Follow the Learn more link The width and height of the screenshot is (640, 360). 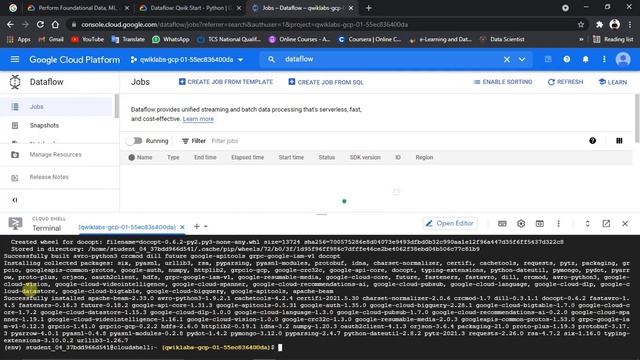198,119
